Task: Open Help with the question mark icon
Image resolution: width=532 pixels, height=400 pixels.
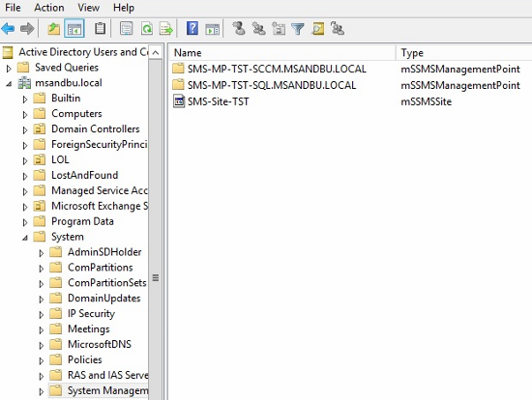Action: click(x=192, y=29)
